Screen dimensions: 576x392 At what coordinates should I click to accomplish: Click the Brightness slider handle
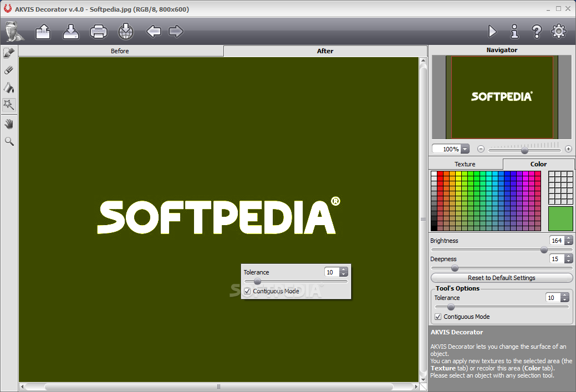544,250
